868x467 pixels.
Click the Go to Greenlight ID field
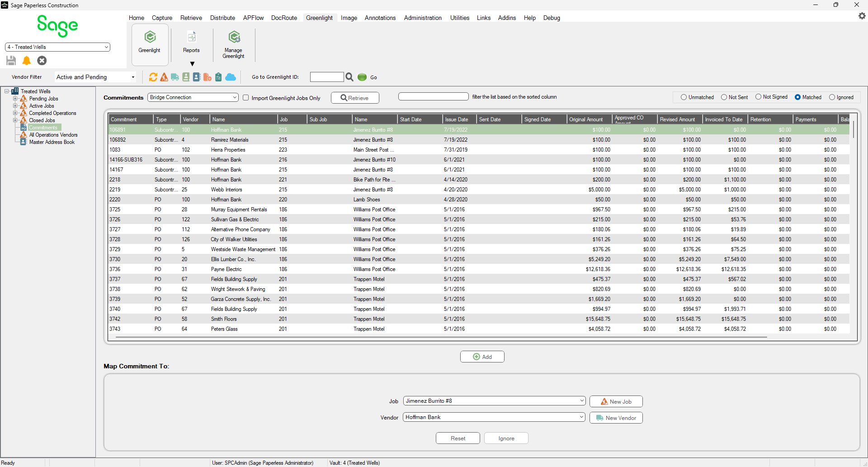[x=327, y=77]
